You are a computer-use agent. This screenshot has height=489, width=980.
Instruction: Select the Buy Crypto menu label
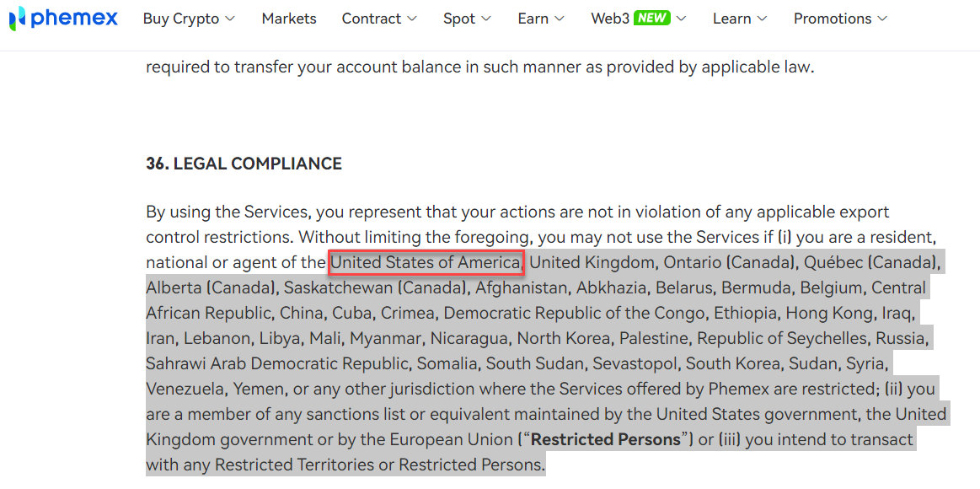pyautogui.click(x=181, y=19)
